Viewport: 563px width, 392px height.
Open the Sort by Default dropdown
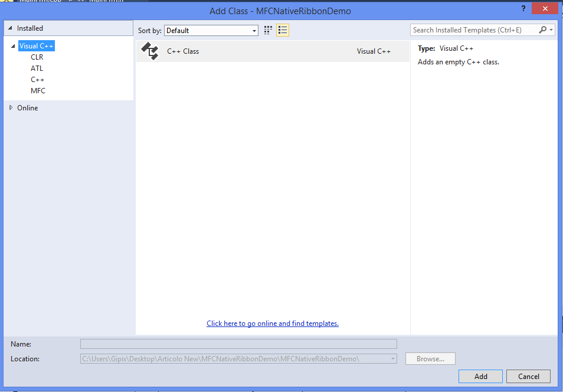tap(211, 31)
